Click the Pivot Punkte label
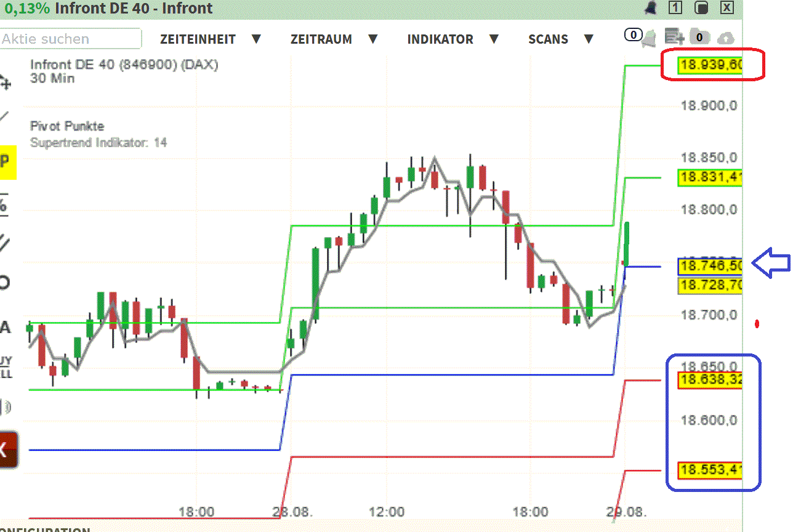801x532 pixels. pyautogui.click(x=67, y=126)
